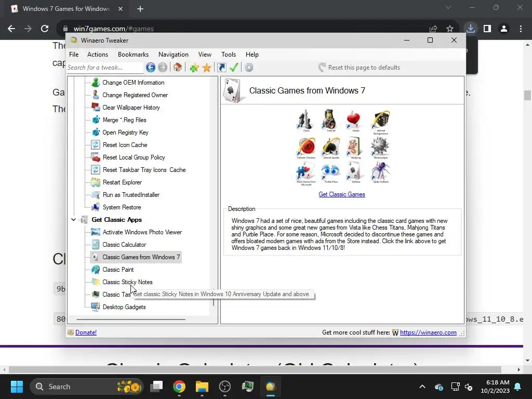This screenshot has width=532, height=399.
Task: Open Chrome's three-dot menu
Action: tap(521, 29)
